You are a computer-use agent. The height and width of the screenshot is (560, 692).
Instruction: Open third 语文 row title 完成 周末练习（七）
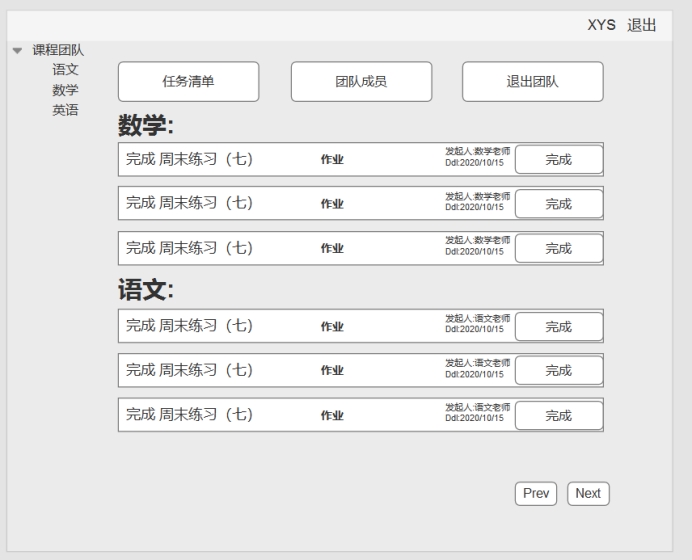click(189, 414)
